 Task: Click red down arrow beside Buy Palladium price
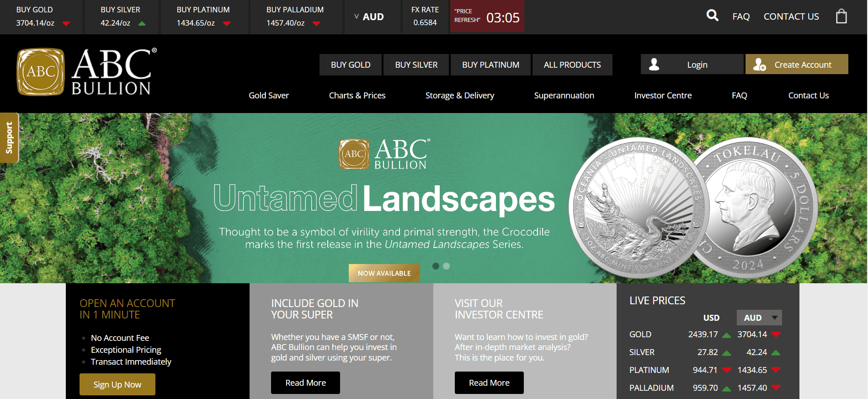pos(316,24)
